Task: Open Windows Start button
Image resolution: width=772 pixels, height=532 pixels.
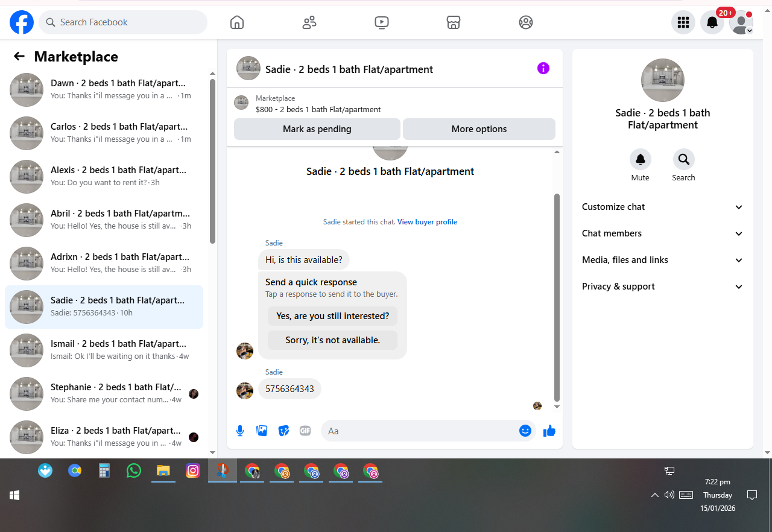Action: point(14,495)
